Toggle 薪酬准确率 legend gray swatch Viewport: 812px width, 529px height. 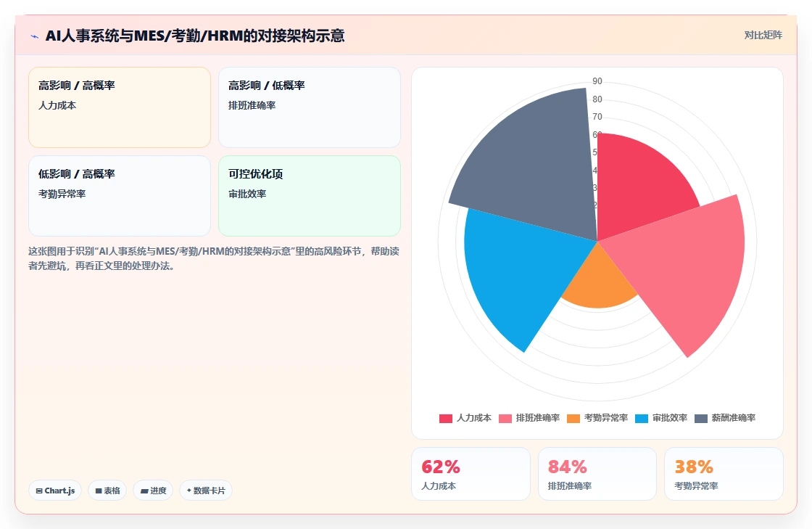(x=700, y=418)
